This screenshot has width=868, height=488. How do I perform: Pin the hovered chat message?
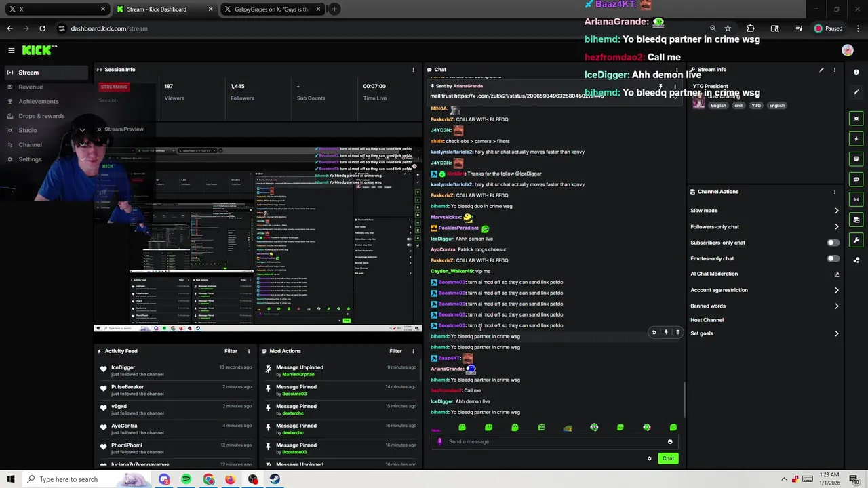pos(666,333)
